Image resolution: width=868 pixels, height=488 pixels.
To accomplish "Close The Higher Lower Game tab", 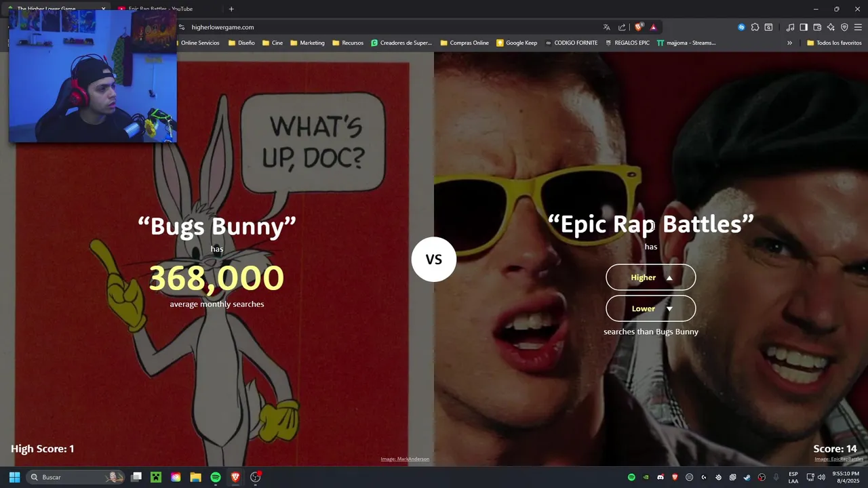I will pyautogui.click(x=104, y=9).
